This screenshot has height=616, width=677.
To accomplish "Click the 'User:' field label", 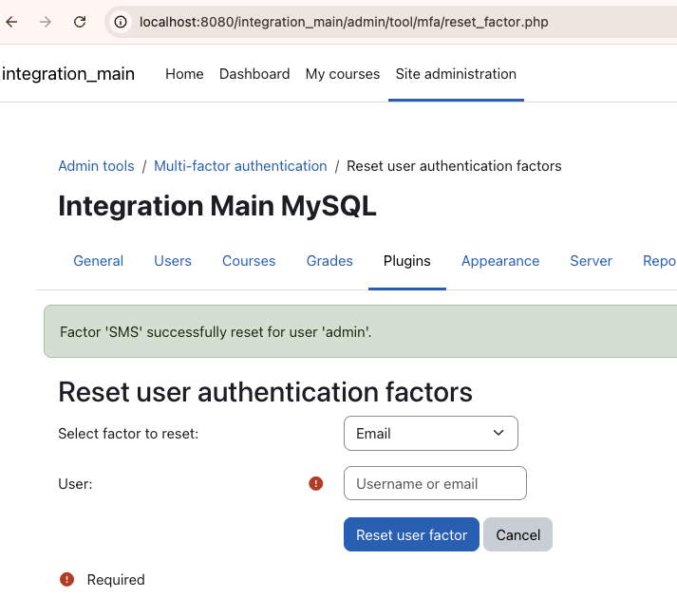I will click(x=75, y=484).
